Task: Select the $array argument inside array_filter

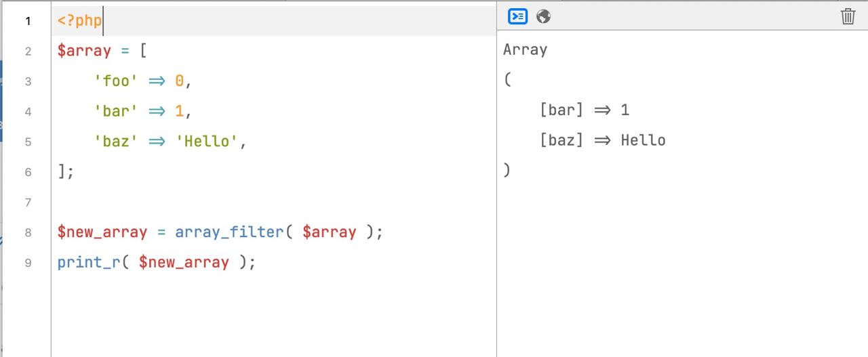Action: tap(329, 232)
